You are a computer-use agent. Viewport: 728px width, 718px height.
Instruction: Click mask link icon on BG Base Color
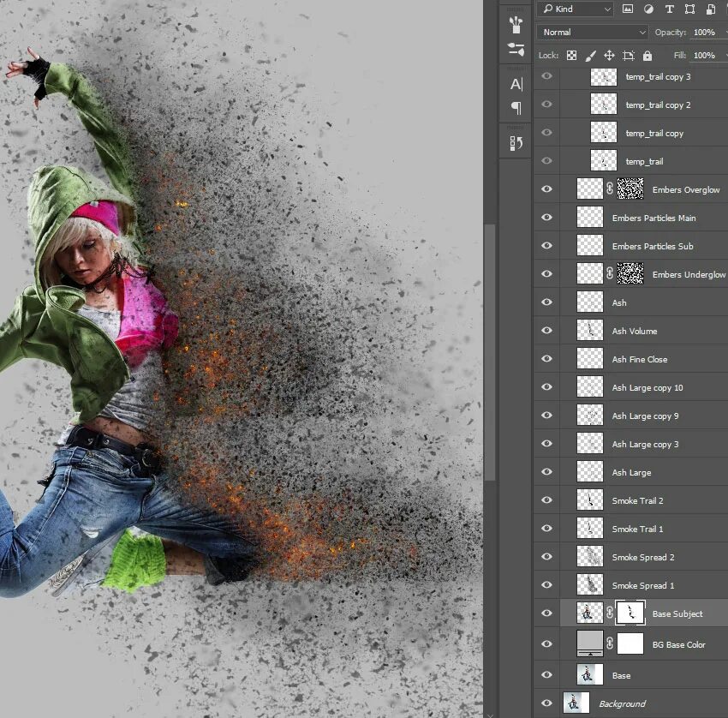(610, 643)
